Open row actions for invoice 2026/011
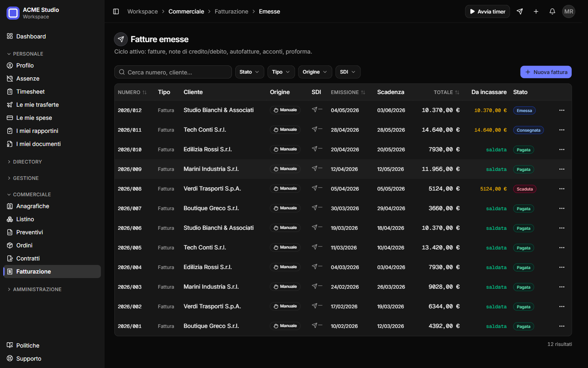 (x=562, y=130)
